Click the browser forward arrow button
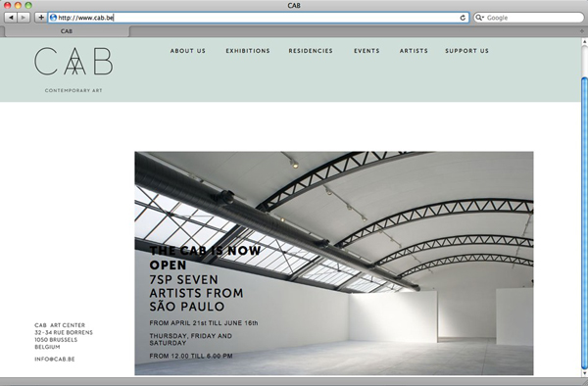Image resolution: width=588 pixels, height=386 pixels. click(24, 18)
